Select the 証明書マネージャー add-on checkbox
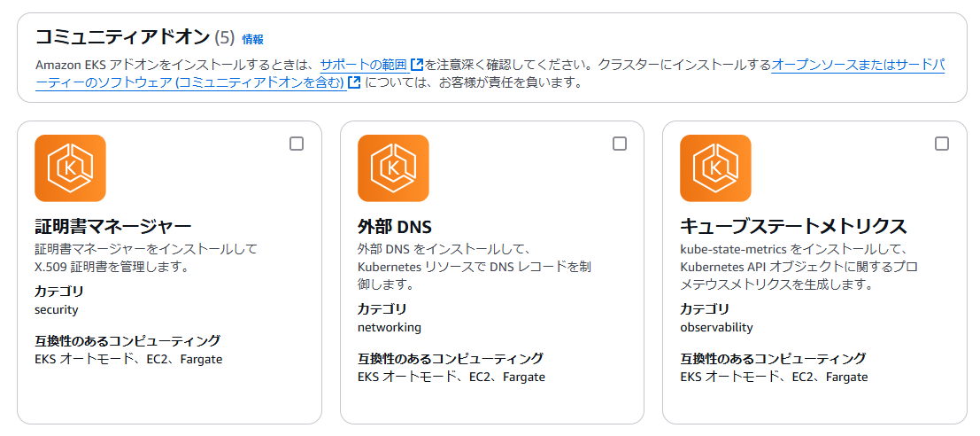Image resolution: width=980 pixels, height=436 pixels. pyautogui.click(x=297, y=144)
